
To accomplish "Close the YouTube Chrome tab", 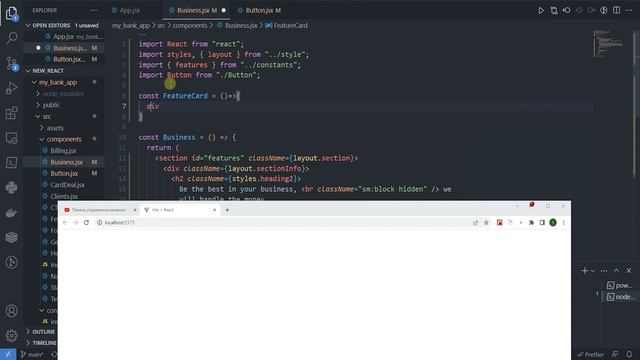I will pyautogui.click(x=135, y=210).
